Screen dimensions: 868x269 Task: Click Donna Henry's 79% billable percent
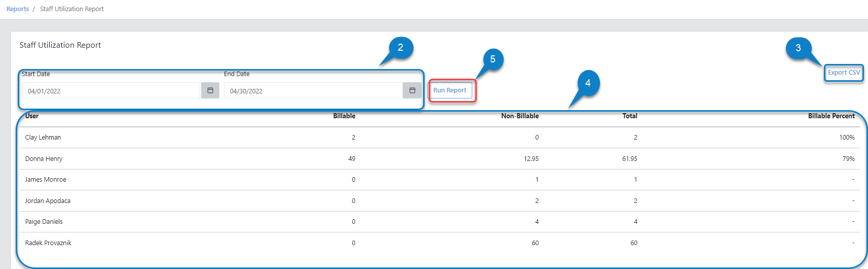click(x=848, y=159)
